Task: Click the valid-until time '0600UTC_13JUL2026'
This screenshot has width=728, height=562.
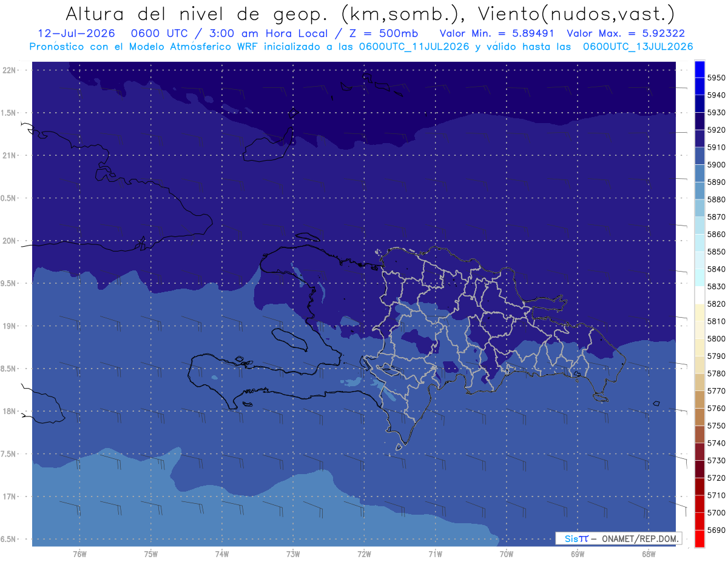Action: click(x=638, y=47)
